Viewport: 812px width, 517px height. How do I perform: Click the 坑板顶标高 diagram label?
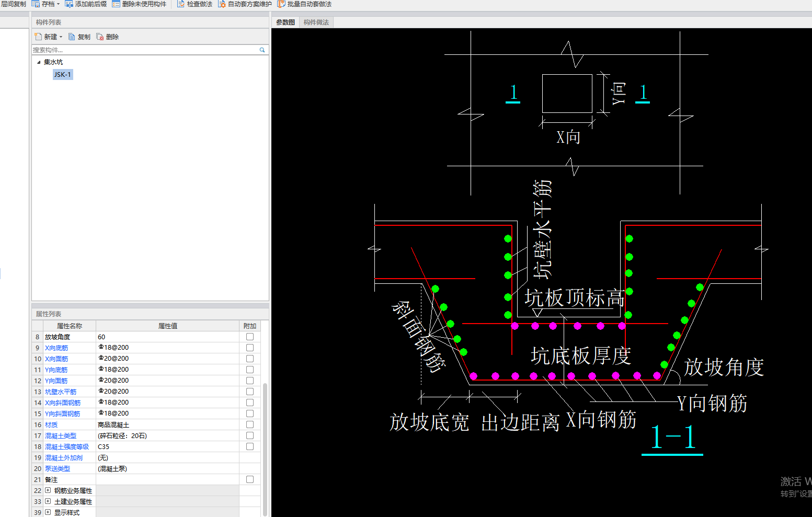tap(574, 298)
